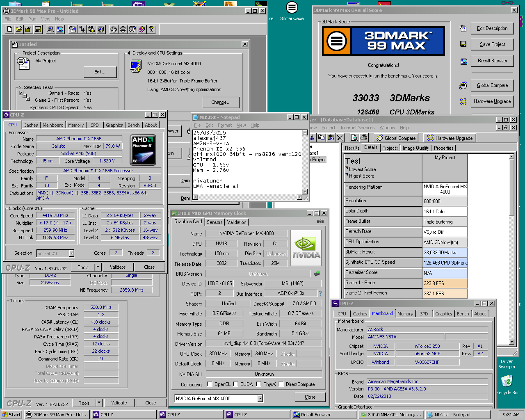Viewport: 525px width, 420px height.
Task: Click the 3DMark logo toolbar icon
Action: (123, 29)
